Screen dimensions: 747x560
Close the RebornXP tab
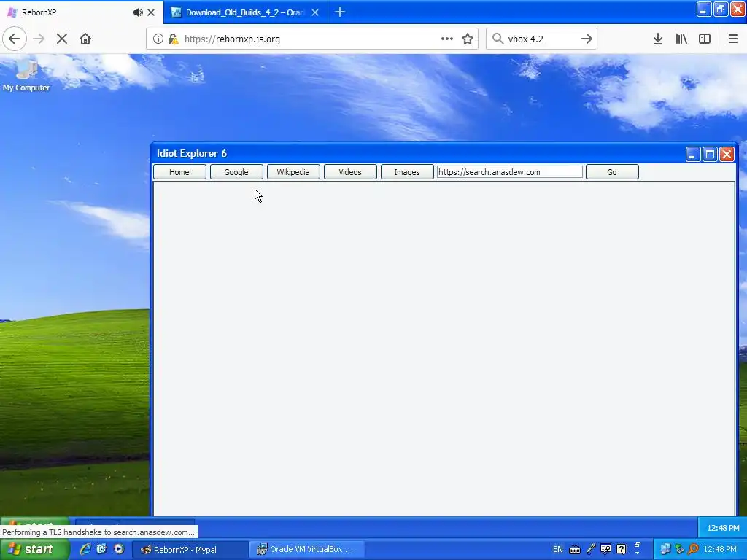tap(151, 12)
